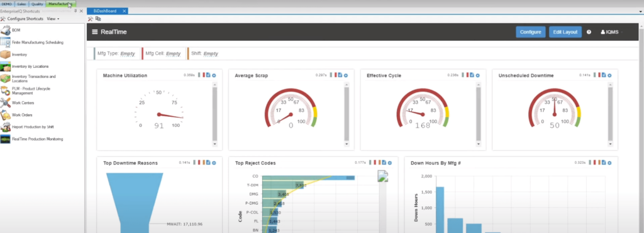
Task: Open Down Hours By Mfg # settings gear
Action: [x=609, y=163]
